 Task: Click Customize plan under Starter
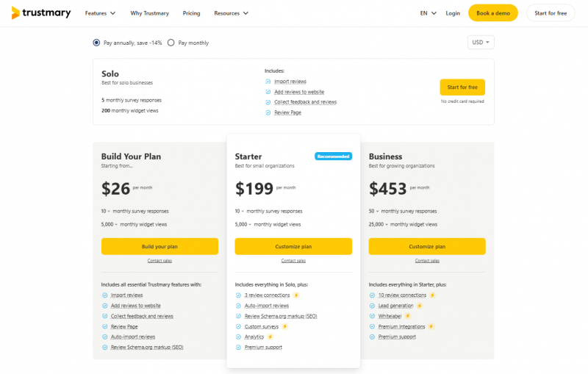(293, 247)
